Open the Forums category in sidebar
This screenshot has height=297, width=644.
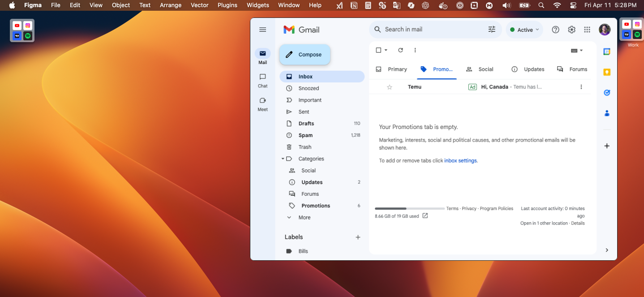322,194
